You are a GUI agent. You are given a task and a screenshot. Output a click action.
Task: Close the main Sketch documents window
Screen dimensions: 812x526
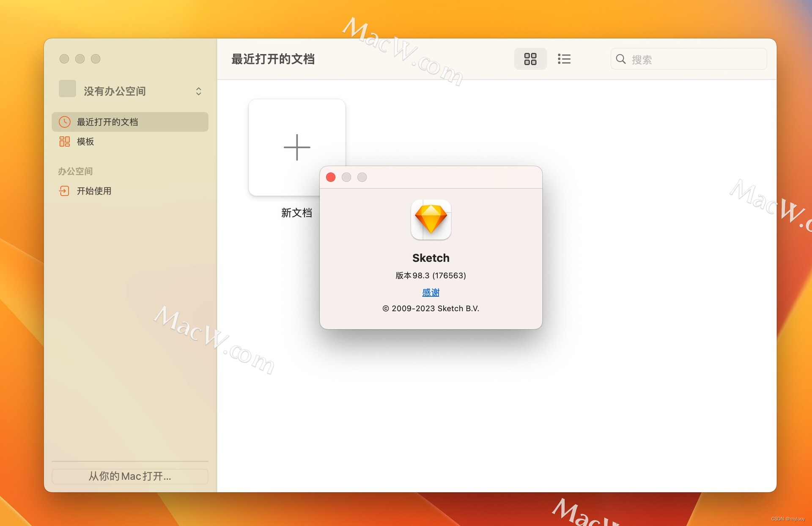point(64,59)
